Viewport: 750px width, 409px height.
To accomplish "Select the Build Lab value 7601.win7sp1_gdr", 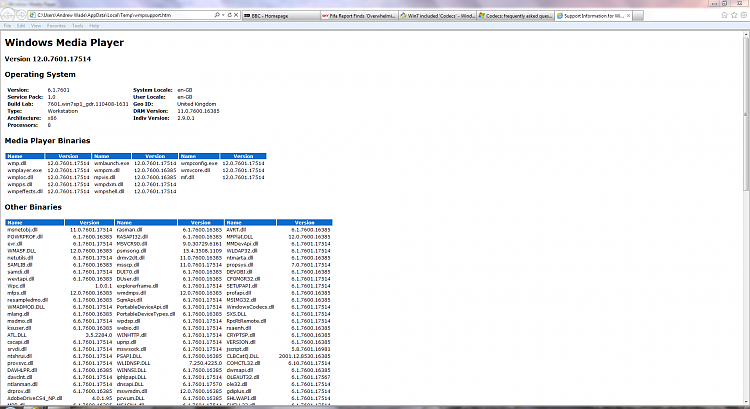I will tap(88, 104).
